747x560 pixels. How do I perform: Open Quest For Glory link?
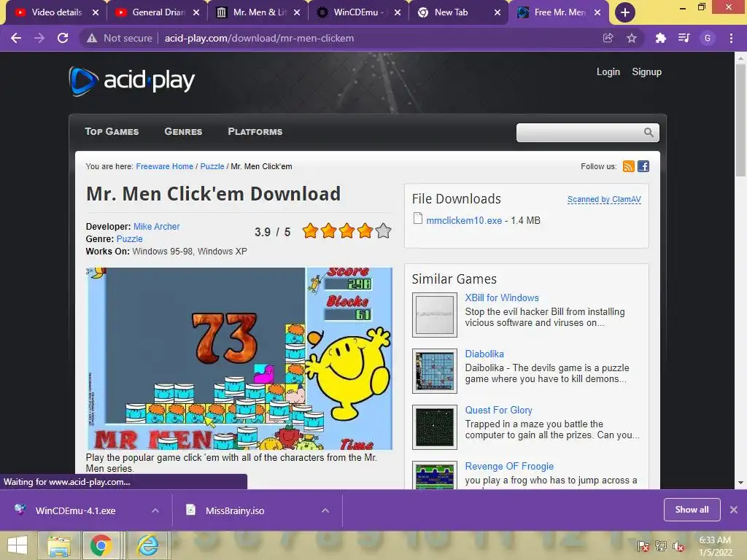pos(498,410)
